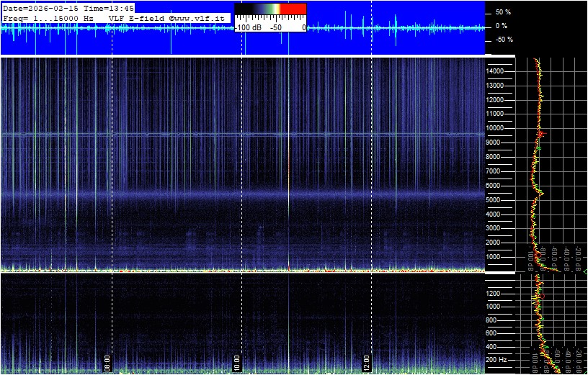Image resolution: width=588 pixels, height=375 pixels.
Task: Select the 12:00 time marker
Action: 367,361
